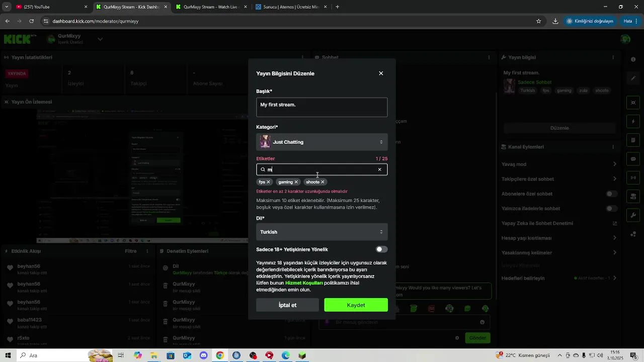Screen dimensions: 644x362
Task: Click the wrench icon in right sidebar
Action: click(x=633, y=215)
